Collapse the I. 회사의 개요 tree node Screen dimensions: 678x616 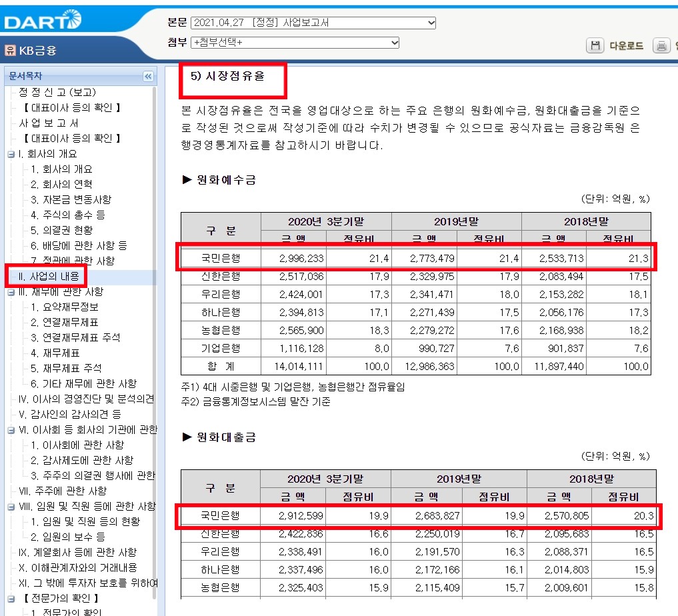click(x=11, y=154)
